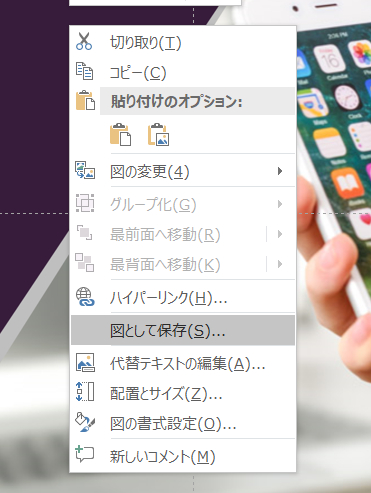Click the hyperlink globe icon
The height and width of the screenshot is (493, 371).
(x=85, y=297)
